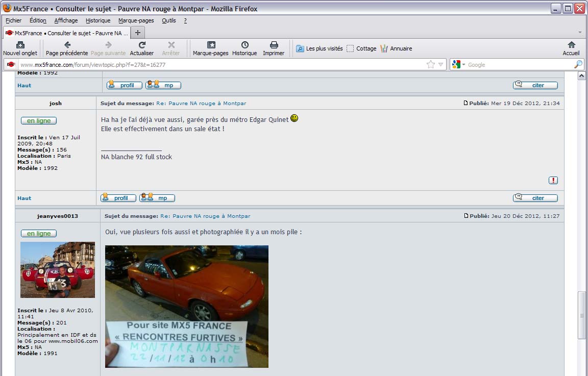Open Les plus visités bookmark

[x=320, y=48]
